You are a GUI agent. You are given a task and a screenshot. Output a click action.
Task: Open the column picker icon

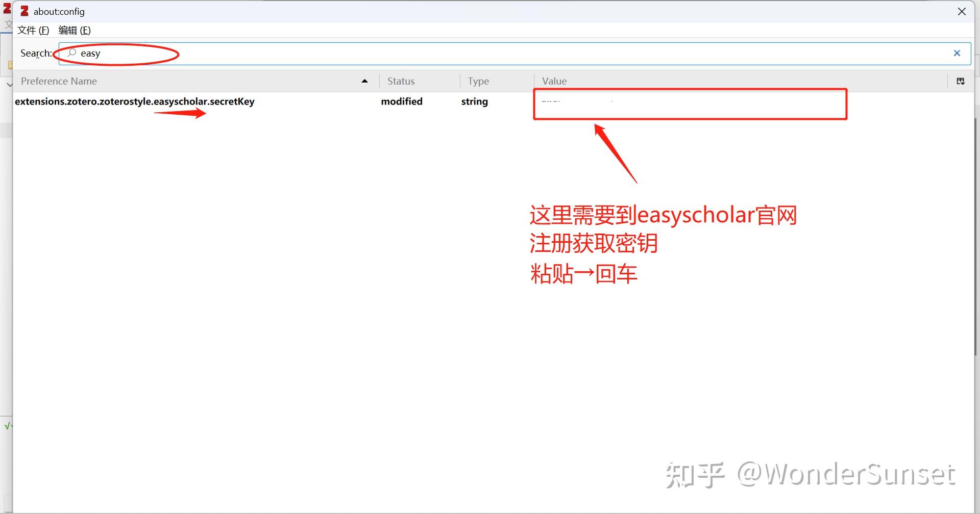coord(961,81)
